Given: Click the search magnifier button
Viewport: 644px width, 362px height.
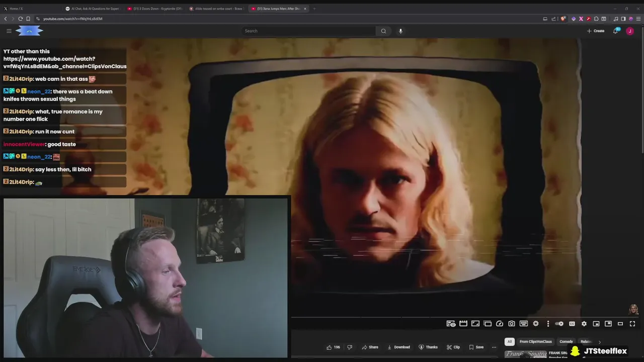Looking at the screenshot, I should [x=383, y=31].
